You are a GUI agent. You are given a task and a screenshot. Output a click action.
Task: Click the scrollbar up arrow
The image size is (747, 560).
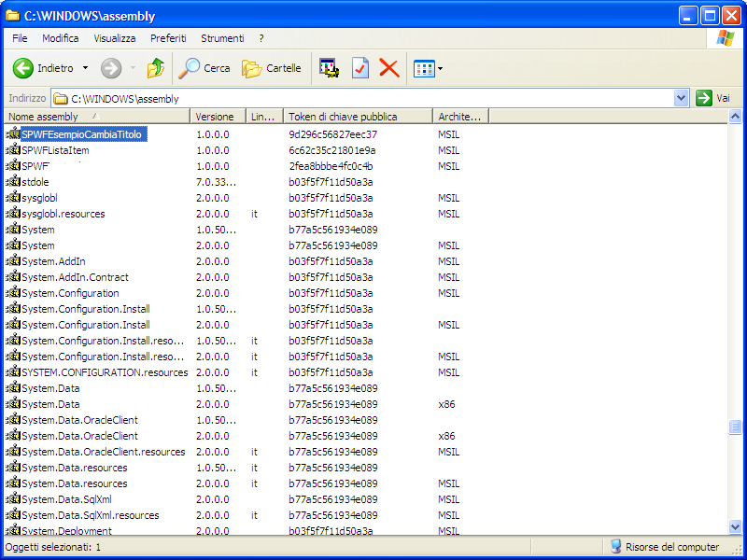(735, 116)
